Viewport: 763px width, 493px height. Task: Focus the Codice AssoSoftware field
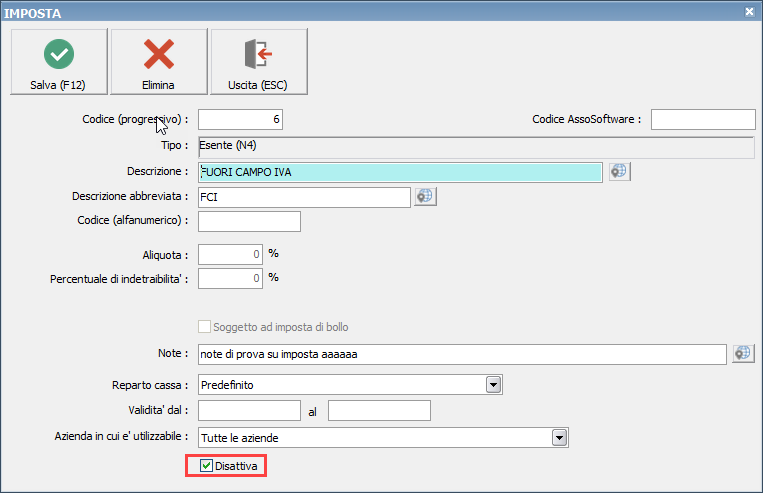(703, 119)
